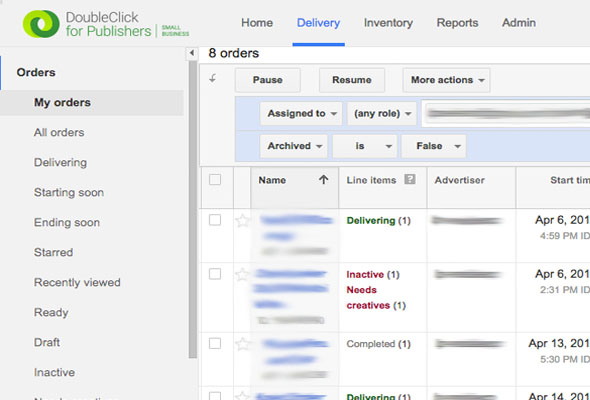Click the Name column sort arrow
Screen dimensions: 590x400
tap(323, 180)
